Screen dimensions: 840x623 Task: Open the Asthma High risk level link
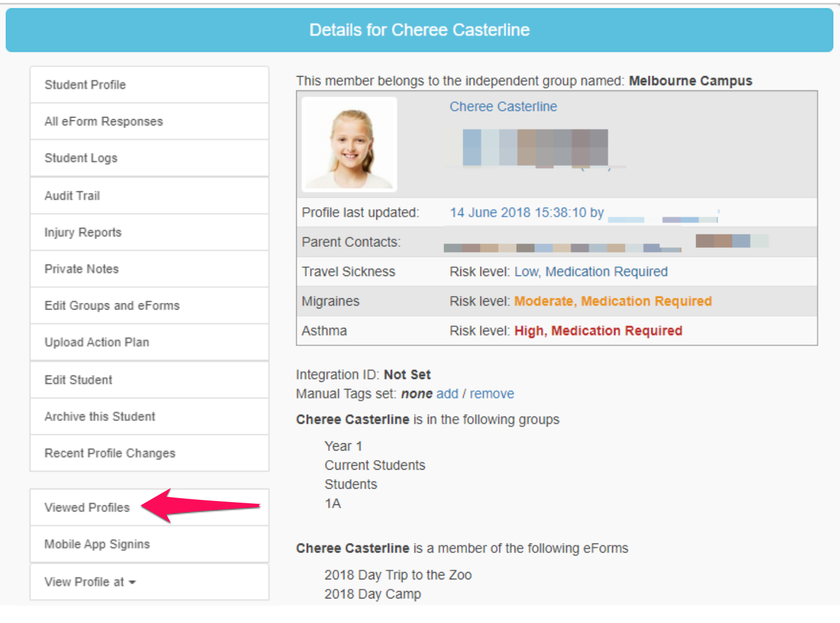click(x=598, y=331)
